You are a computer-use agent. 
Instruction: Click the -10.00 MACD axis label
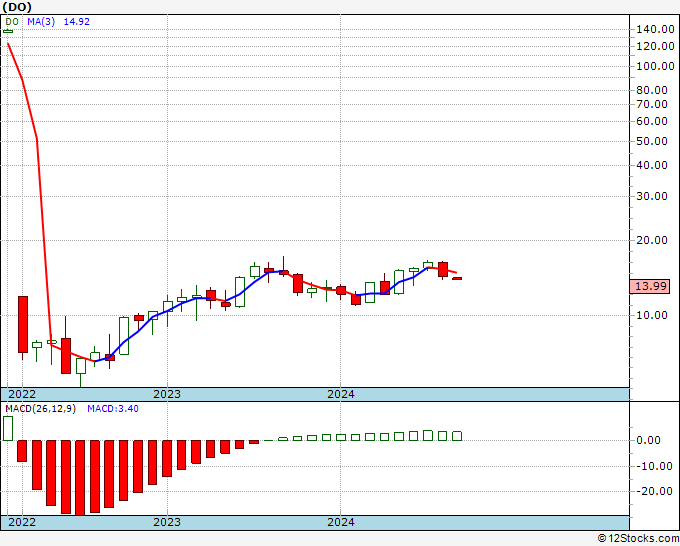[652, 467]
